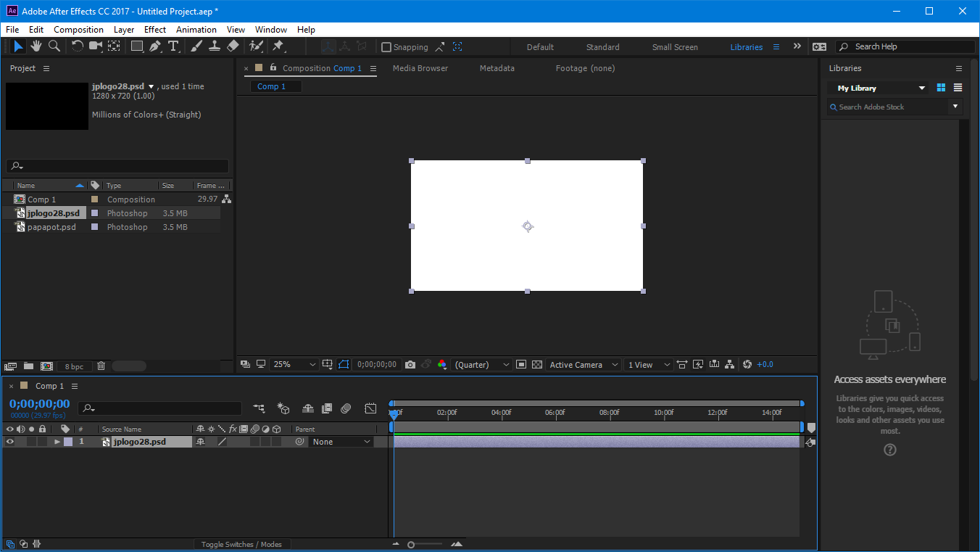The height and width of the screenshot is (552, 980).
Task: Select the Pen tool
Action: [x=154, y=46]
